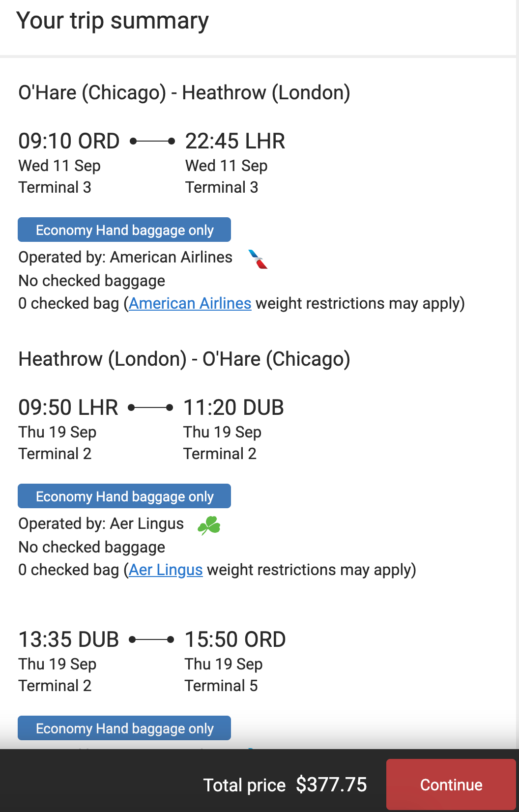Click the Aer Lingus shamrock logo
The width and height of the screenshot is (519, 812).
(209, 525)
